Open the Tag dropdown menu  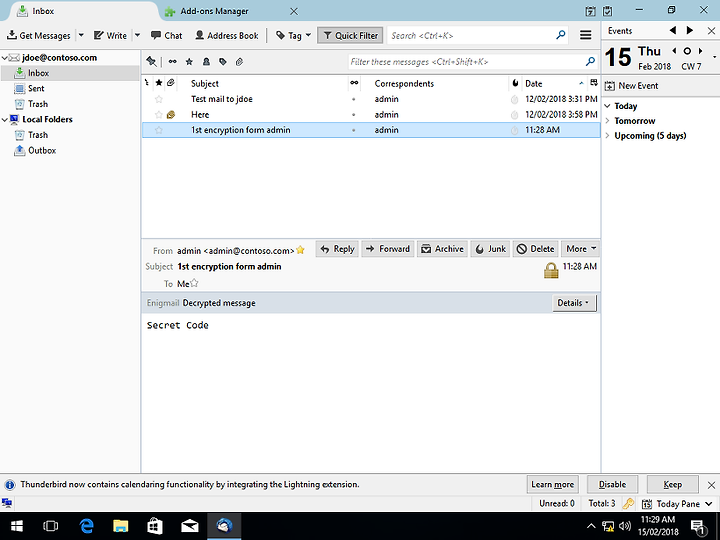coord(293,35)
